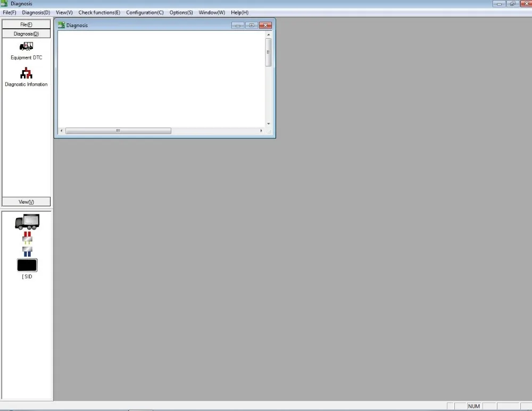Open the File(F) menu

pyautogui.click(x=10, y=13)
